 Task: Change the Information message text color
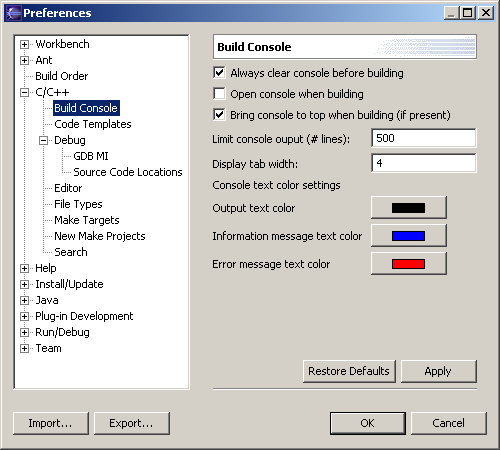(409, 236)
